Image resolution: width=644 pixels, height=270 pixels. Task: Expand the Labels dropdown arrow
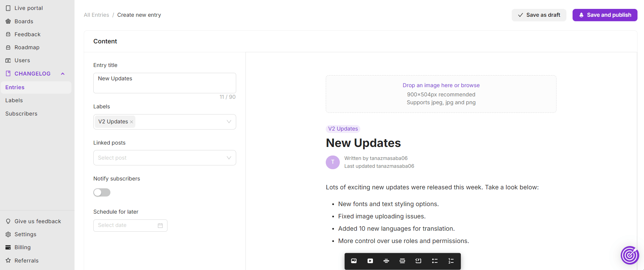click(229, 122)
